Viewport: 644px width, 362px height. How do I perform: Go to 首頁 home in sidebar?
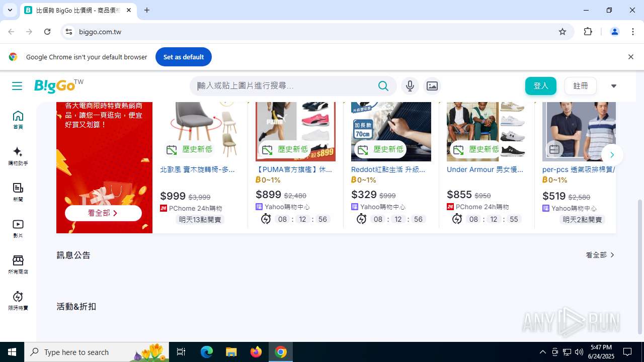pyautogui.click(x=18, y=120)
